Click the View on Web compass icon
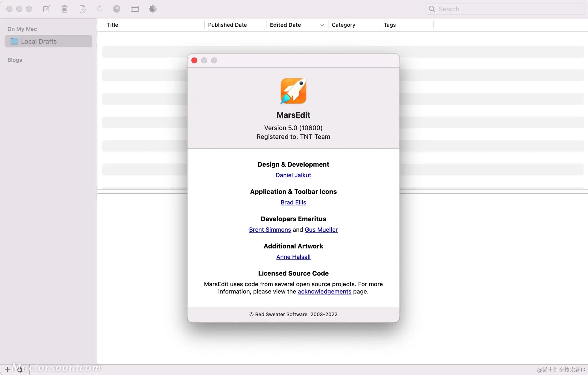 116,9
